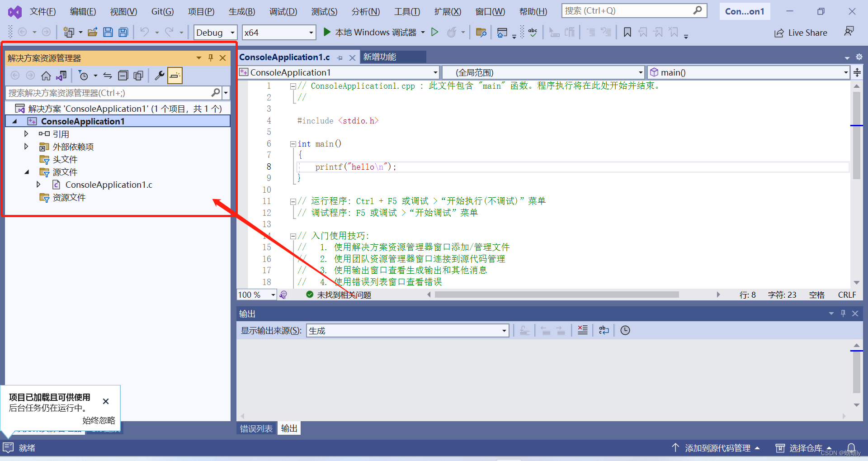
Task: Click the 搜索 (Ctrl+Q) search box
Action: pyautogui.click(x=634, y=11)
